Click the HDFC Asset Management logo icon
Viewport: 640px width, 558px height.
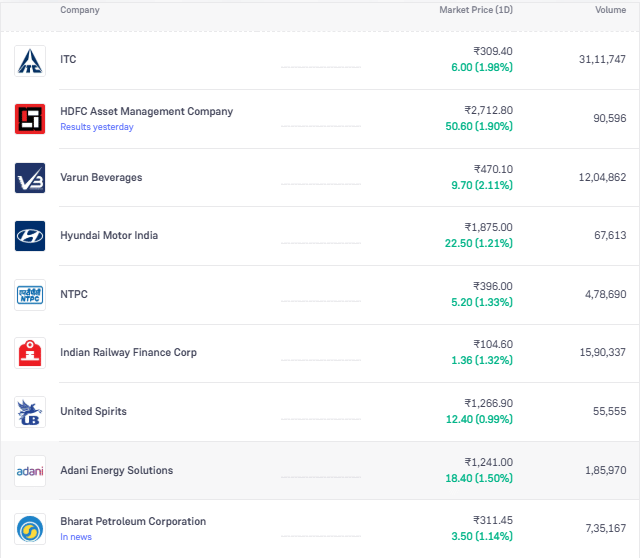(x=30, y=119)
